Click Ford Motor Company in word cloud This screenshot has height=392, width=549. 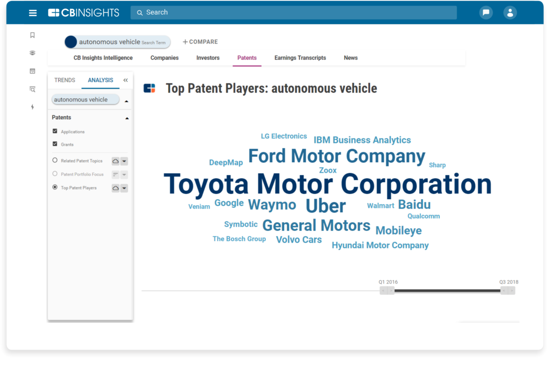[336, 156]
